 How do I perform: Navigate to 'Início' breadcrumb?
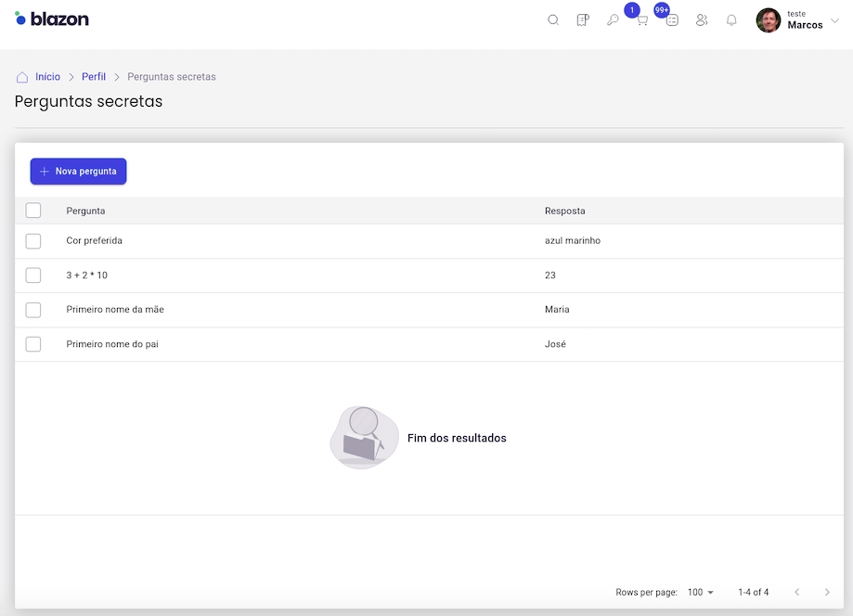47,77
